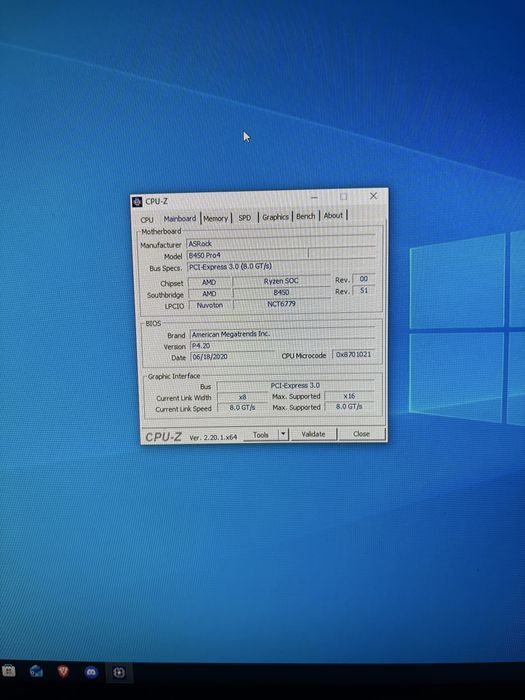Switch to the SPD tab

coord(245,217)
